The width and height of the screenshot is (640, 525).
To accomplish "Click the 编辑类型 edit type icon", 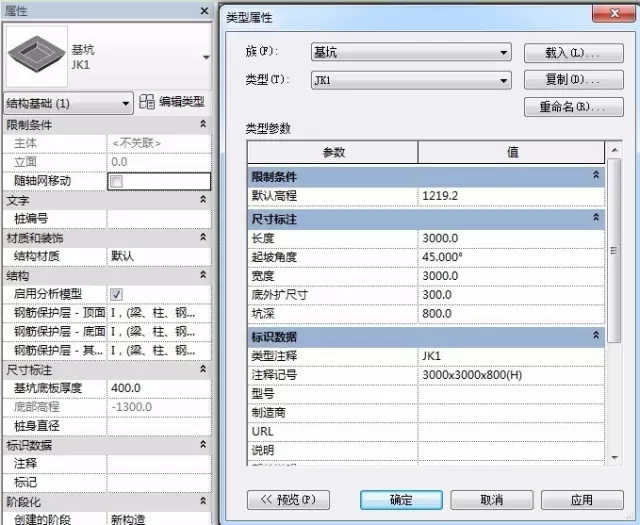I will (x=148, y=102).
